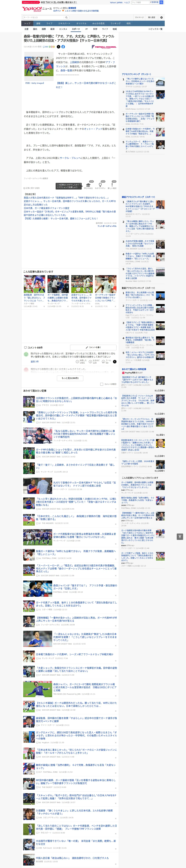Screen dimensions: 186x868
Task: Focus the web search field at top
Action: [x=140, y=2]
